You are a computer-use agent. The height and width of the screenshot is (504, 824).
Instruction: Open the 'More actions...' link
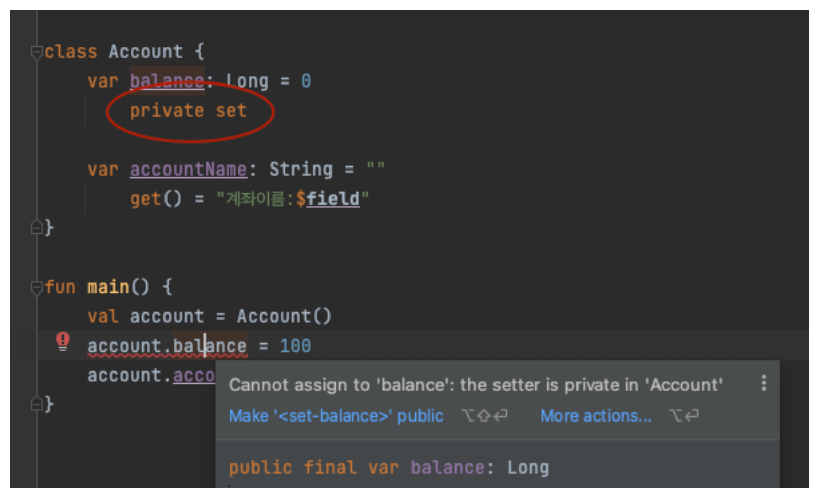pyautogui.click(x=596, y=416)
